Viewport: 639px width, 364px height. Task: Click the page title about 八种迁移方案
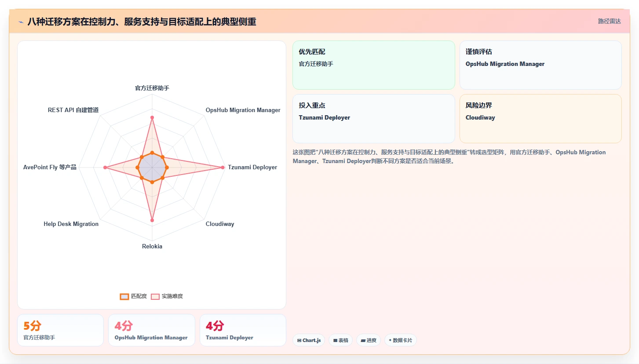pyautogui.click(x=142, y=22)
